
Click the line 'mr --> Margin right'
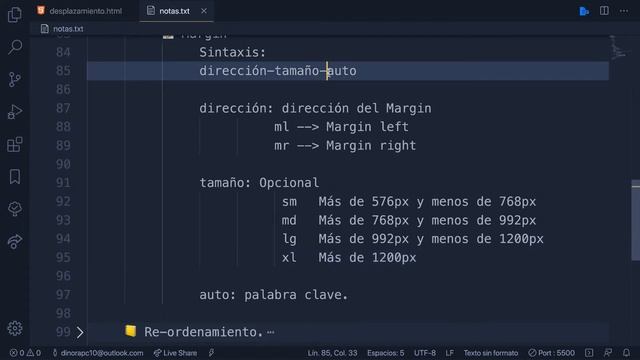tap(345, 146)
